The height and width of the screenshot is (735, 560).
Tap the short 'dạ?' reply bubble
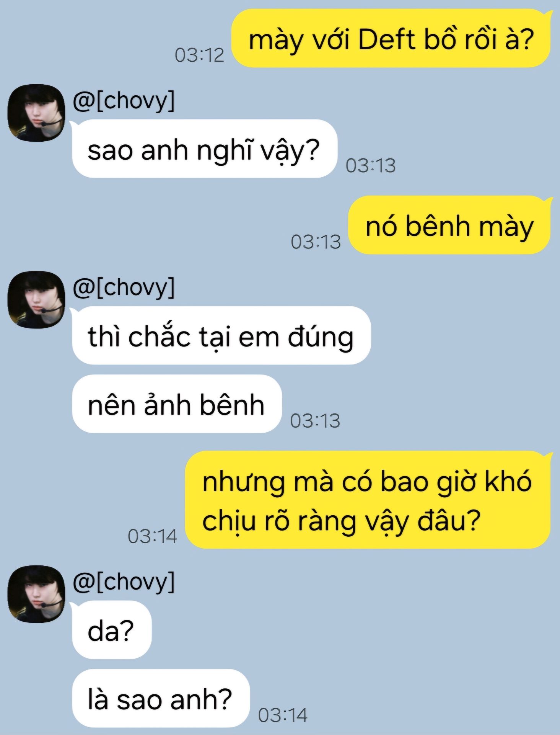coord(112,630)
